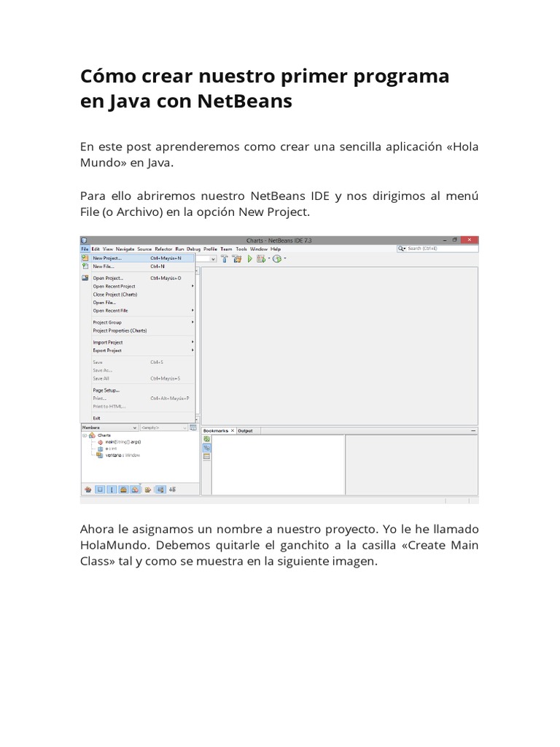Open the File menu
The image size is (560, 747).
pos(85,249)
